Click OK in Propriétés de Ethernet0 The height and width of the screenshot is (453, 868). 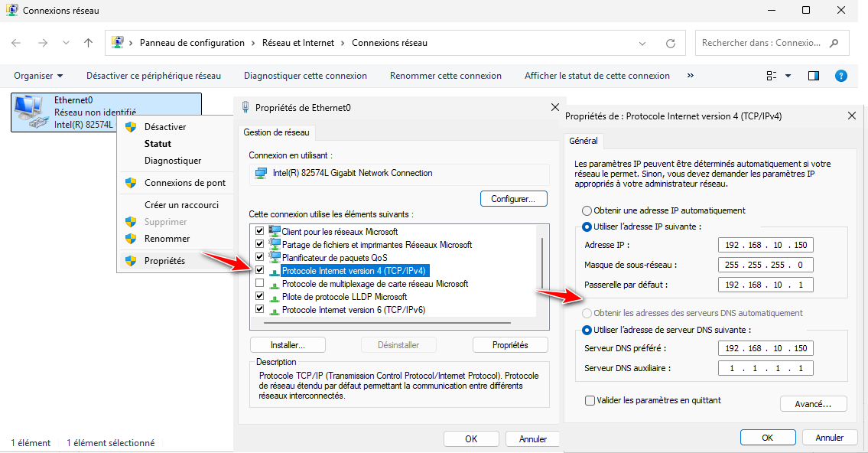[471, 439]
